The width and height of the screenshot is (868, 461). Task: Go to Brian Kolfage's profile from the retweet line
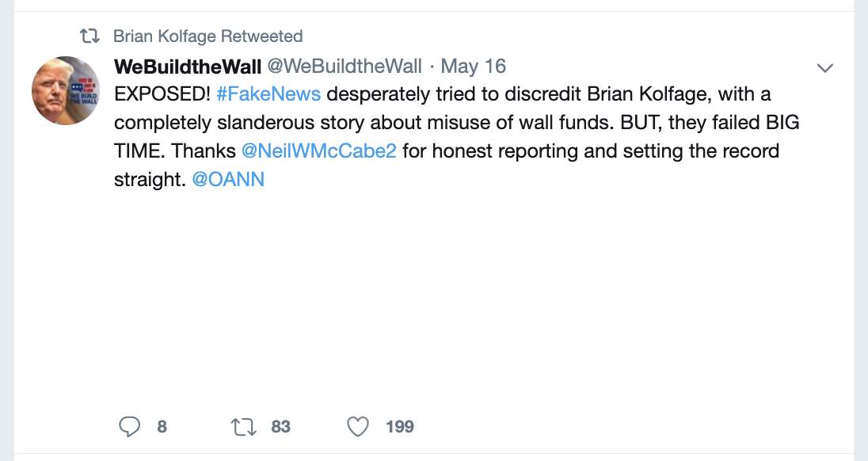(165, 36)
